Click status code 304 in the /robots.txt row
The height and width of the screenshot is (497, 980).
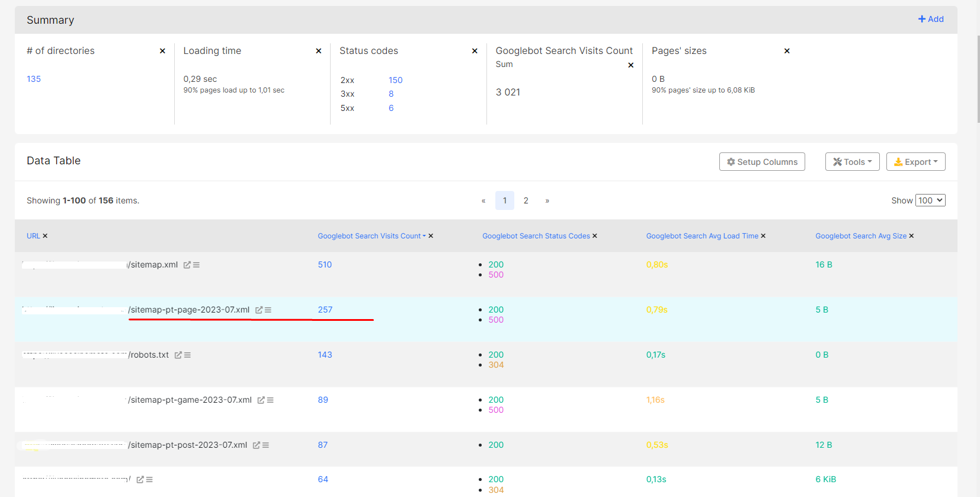click(496, 365)
